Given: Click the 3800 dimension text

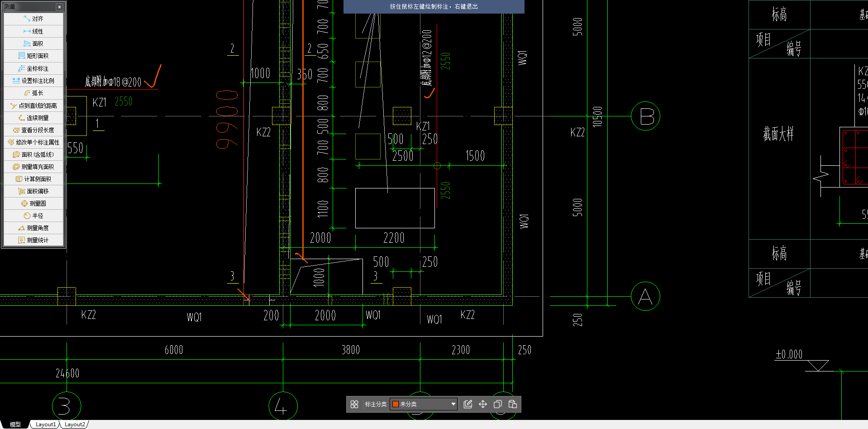Looking at the screenshot, I should [x=351, y=350].
